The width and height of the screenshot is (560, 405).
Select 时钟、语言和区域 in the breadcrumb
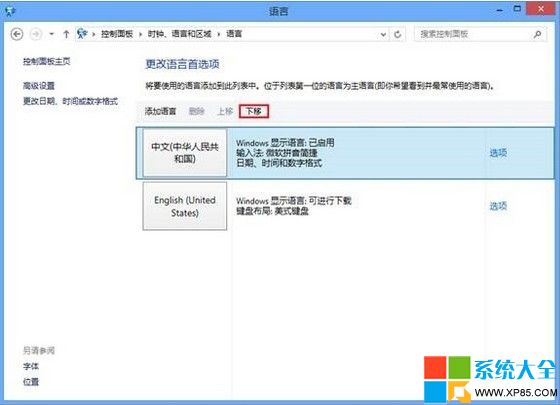(x=180, y=34)
